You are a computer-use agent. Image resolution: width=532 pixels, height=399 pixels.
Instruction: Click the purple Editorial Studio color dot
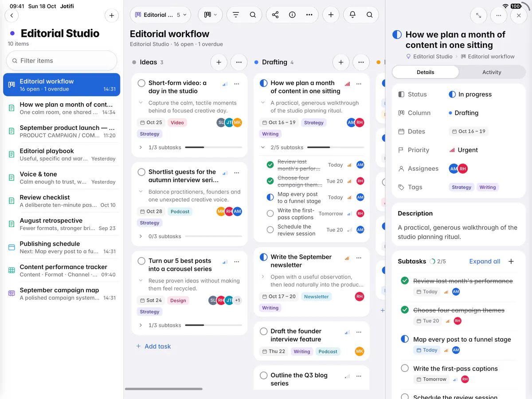click(x=12, y=33)
